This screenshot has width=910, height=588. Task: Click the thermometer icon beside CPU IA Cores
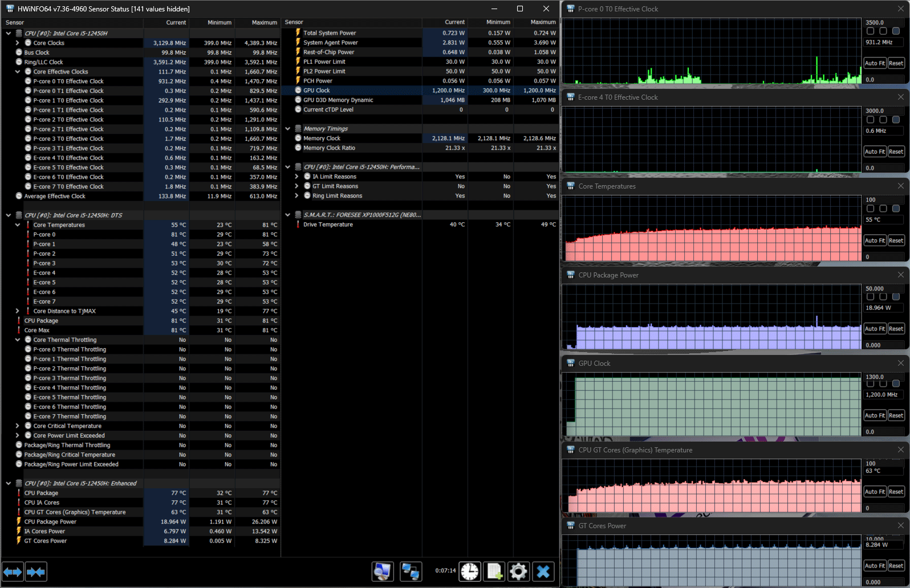[x=19, y=503]
